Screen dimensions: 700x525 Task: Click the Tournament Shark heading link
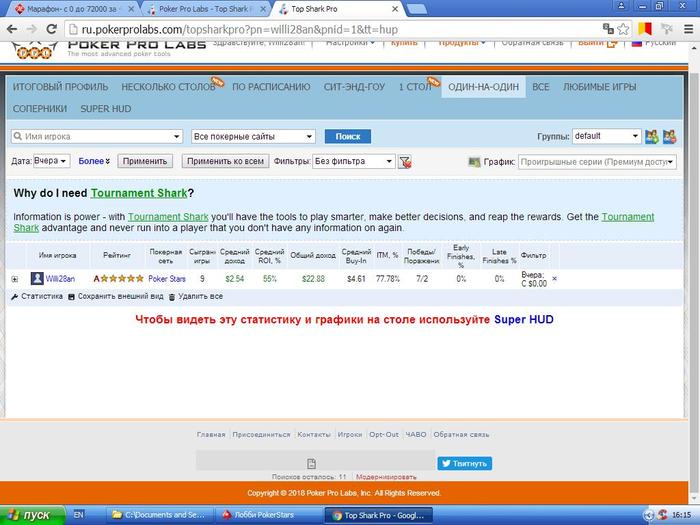pyautogui.click(x=139, y=193)
